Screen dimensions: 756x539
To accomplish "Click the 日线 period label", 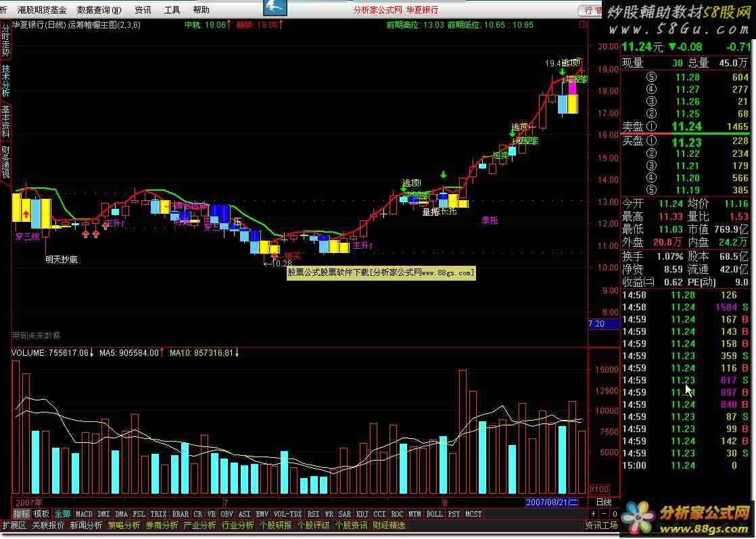I will click(x=604, y=502).
